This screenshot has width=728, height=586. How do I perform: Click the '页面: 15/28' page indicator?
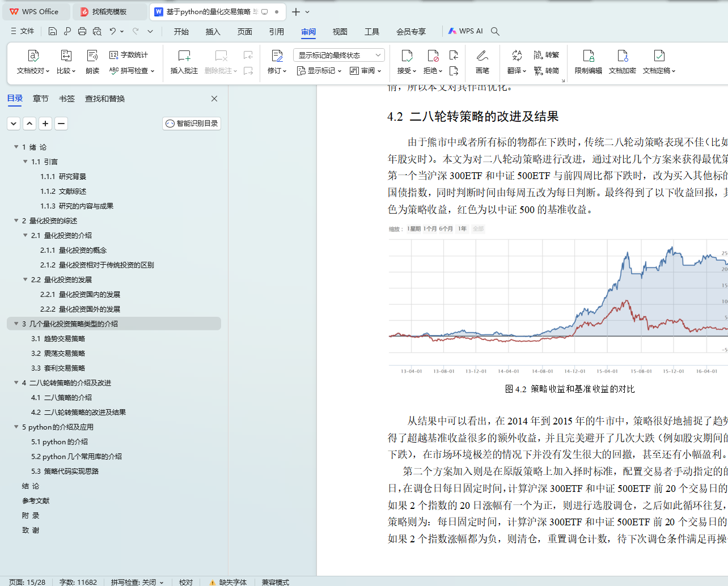click(x=27, y=582)
